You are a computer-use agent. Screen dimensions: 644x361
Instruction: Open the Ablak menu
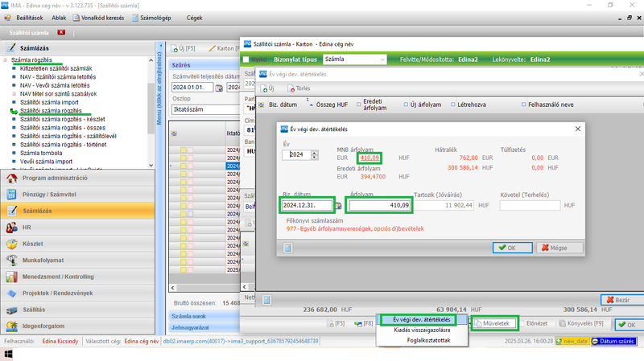[x=59, y=18]
